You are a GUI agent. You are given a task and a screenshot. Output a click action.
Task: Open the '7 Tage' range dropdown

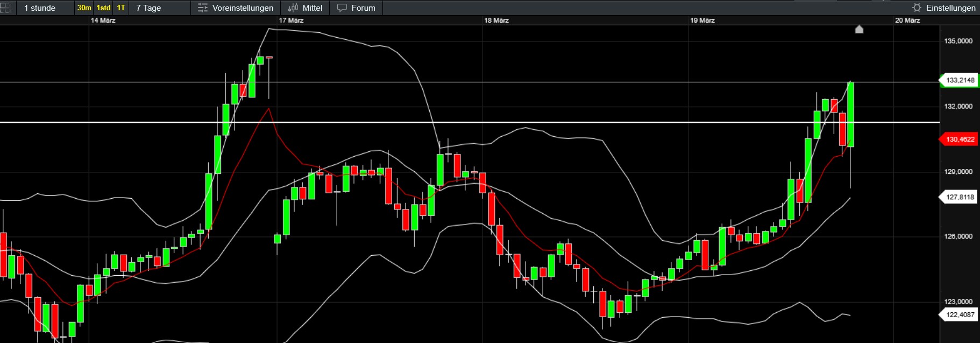click(x=160, y=8)
